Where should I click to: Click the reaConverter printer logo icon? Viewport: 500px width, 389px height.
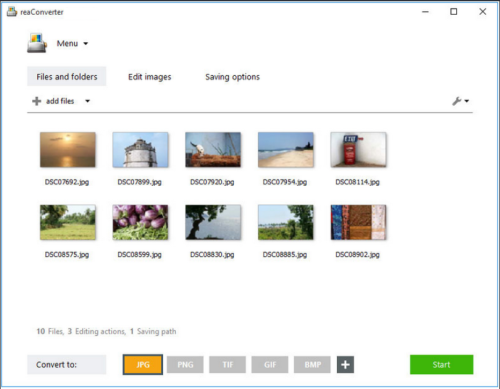tap(37, 43)
